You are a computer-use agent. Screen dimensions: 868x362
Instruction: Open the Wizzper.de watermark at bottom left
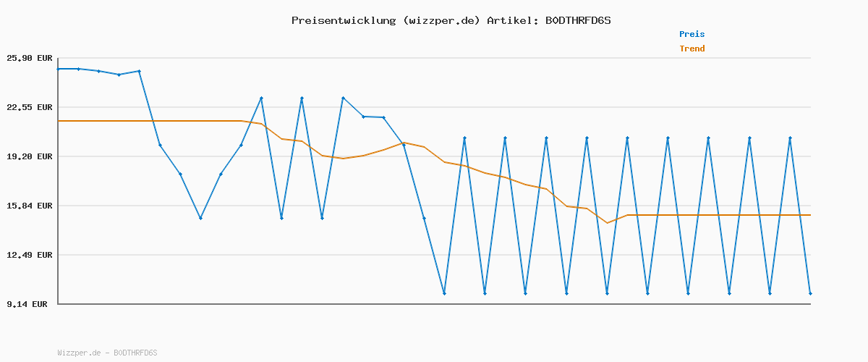click(x=107, y=353)
